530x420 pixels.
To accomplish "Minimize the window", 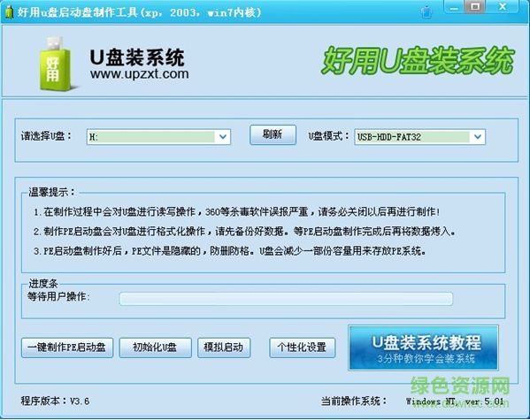I will 454,7.
